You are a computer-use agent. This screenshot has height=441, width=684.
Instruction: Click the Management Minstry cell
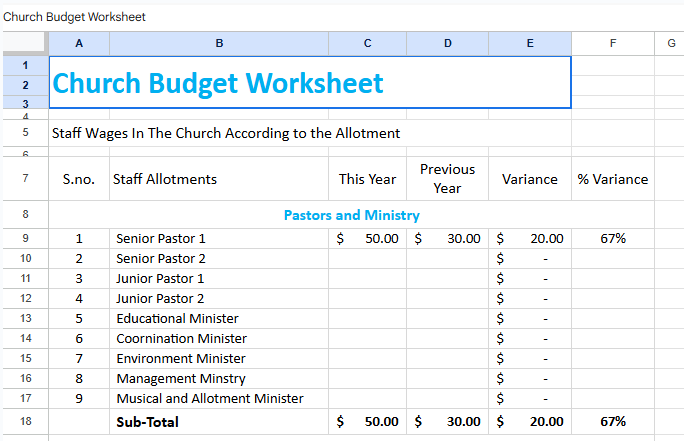coord(219,379)
